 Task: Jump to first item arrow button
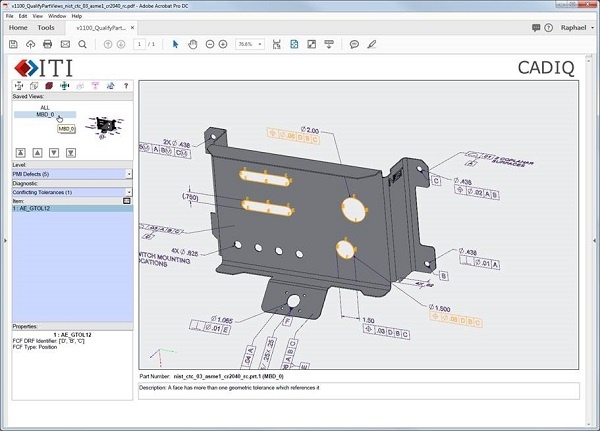[x=21, y=153]
